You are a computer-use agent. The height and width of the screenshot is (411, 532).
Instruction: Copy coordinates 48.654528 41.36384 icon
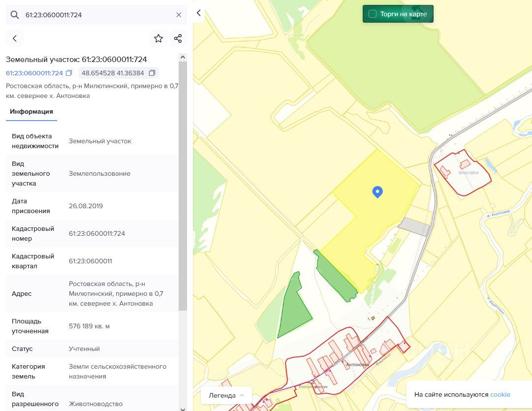coord(152,73)
